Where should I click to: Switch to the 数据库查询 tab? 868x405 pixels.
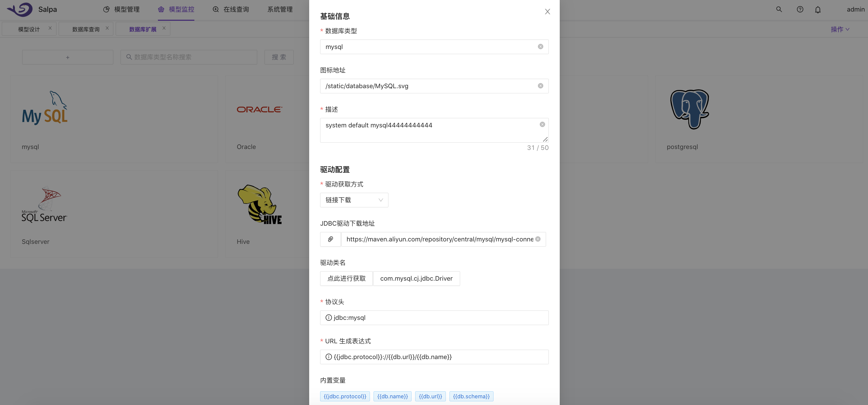(86, 29)
